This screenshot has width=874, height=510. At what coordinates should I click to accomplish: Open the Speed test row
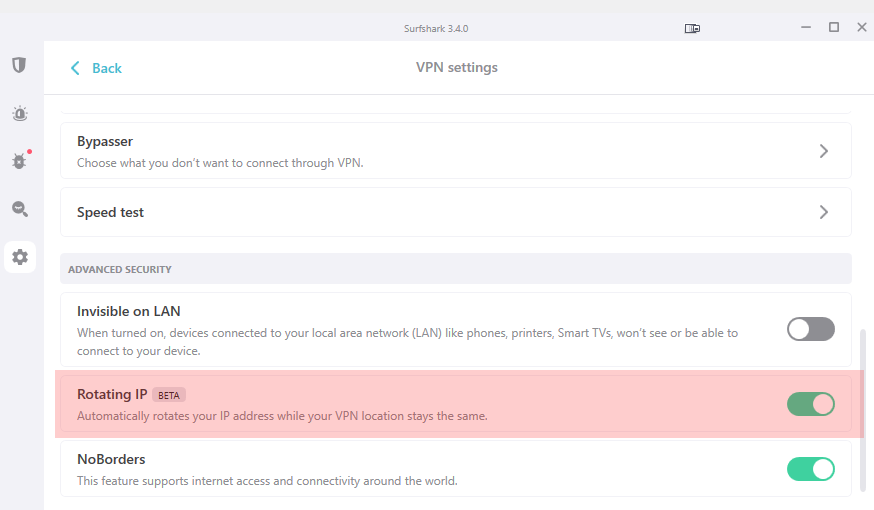click(456, 212)
